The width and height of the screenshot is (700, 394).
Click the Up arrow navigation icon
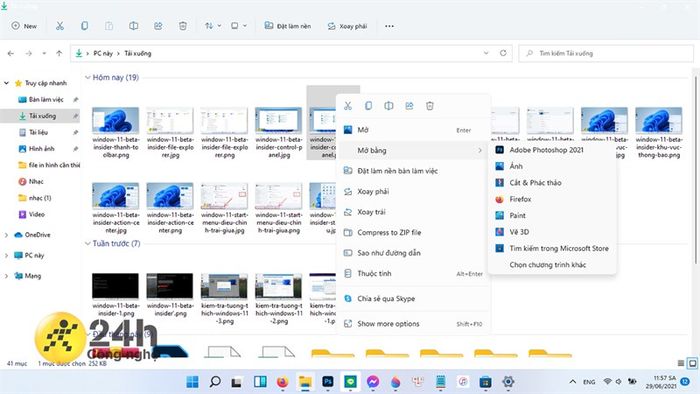tap(59, 54)
